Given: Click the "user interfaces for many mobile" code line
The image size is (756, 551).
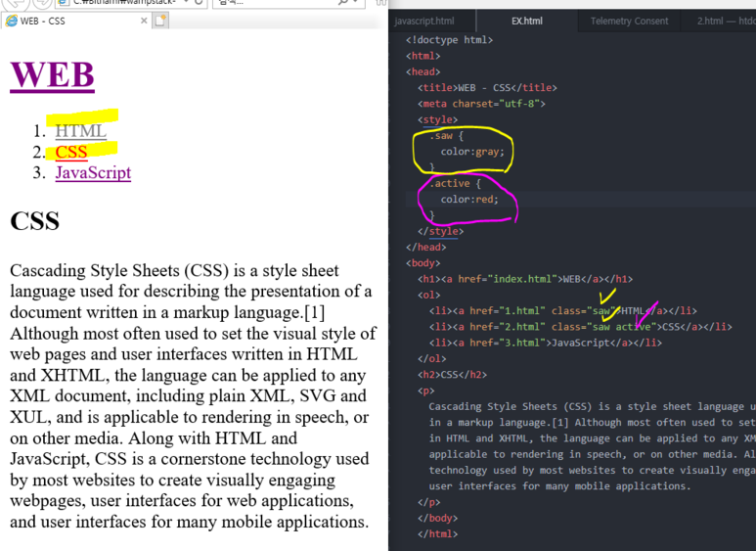Looking at the screenshot, I should tap(559, 485).
